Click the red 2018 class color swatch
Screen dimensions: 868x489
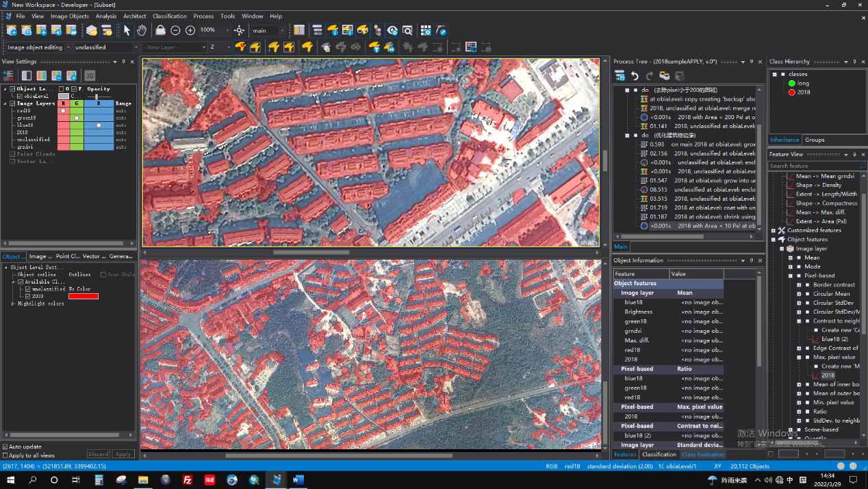[x=83, y=296]
